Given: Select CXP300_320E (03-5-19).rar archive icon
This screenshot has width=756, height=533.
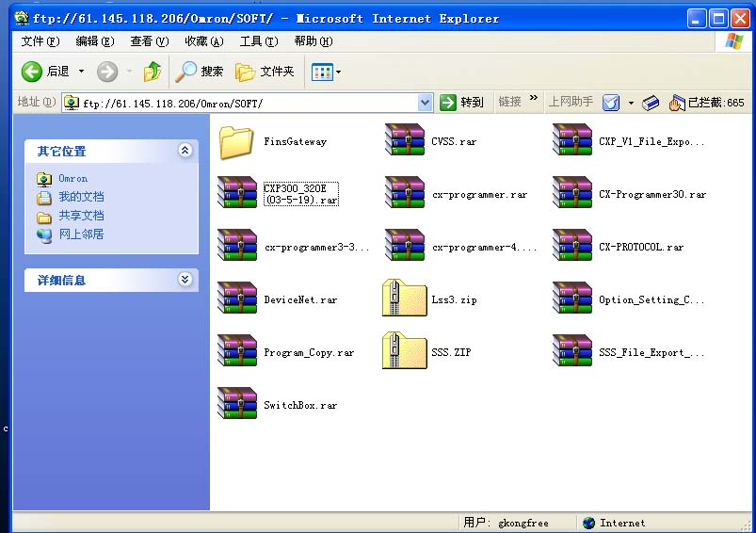Looking at the screenshot, I should [236, 192].
